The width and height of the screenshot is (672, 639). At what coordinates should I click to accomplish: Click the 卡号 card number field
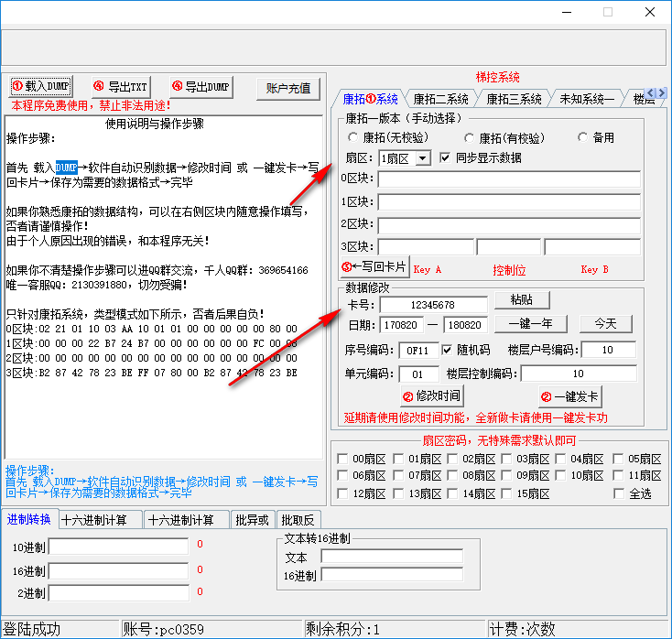point(434,305)
